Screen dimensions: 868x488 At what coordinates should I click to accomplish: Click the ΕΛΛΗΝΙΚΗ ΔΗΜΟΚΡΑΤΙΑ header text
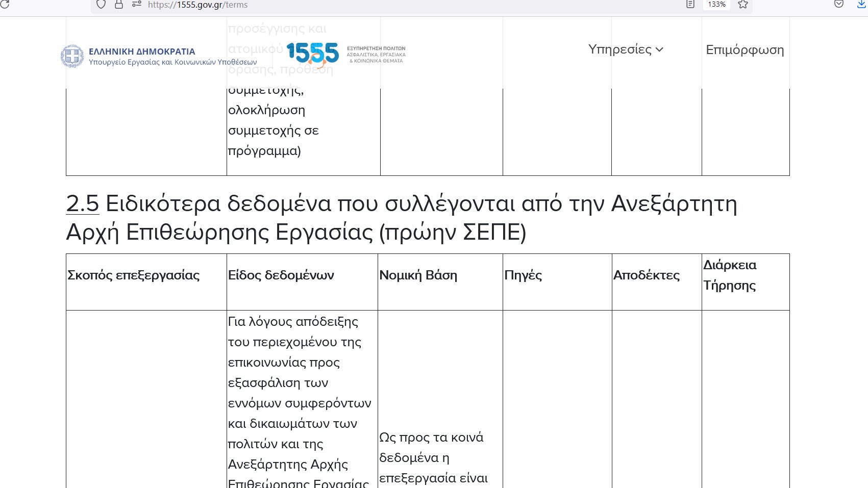(142, 52)
